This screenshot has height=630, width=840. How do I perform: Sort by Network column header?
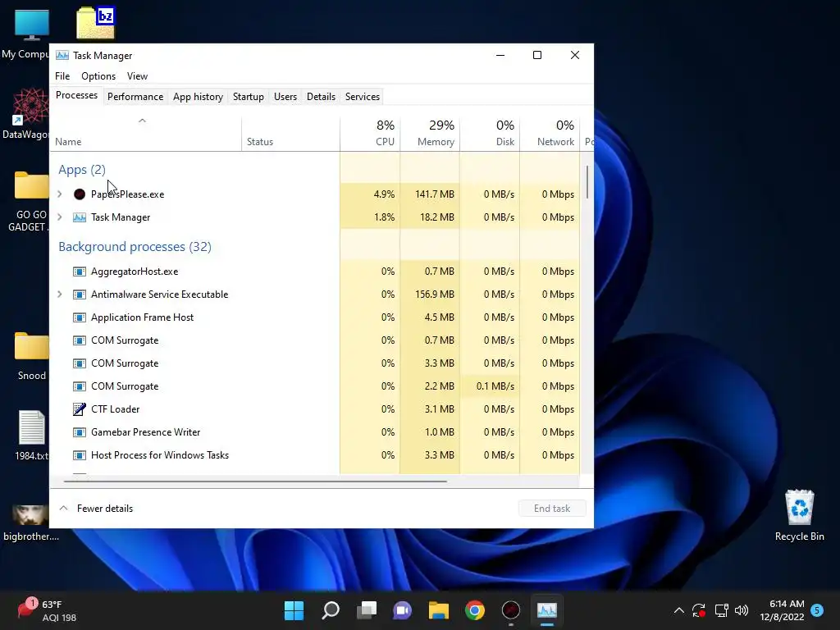tap(550, 134)
